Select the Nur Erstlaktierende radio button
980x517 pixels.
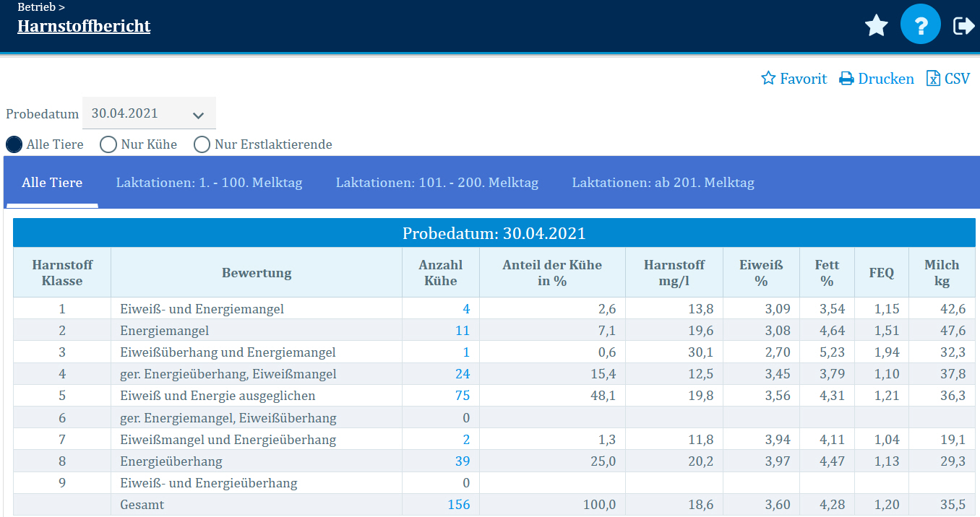202,144
